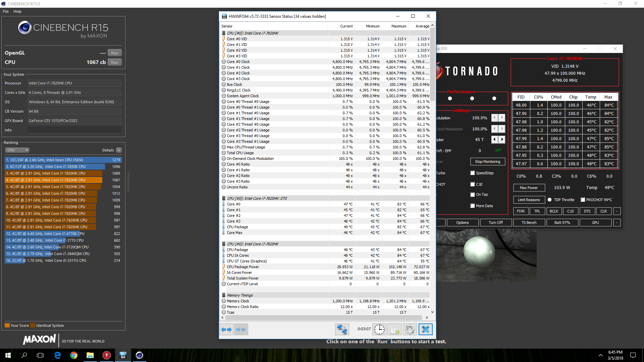Click thermometer icon beside DTS Core #0
The height and width of the screenshot is (362, 644).
pos(224,204)
